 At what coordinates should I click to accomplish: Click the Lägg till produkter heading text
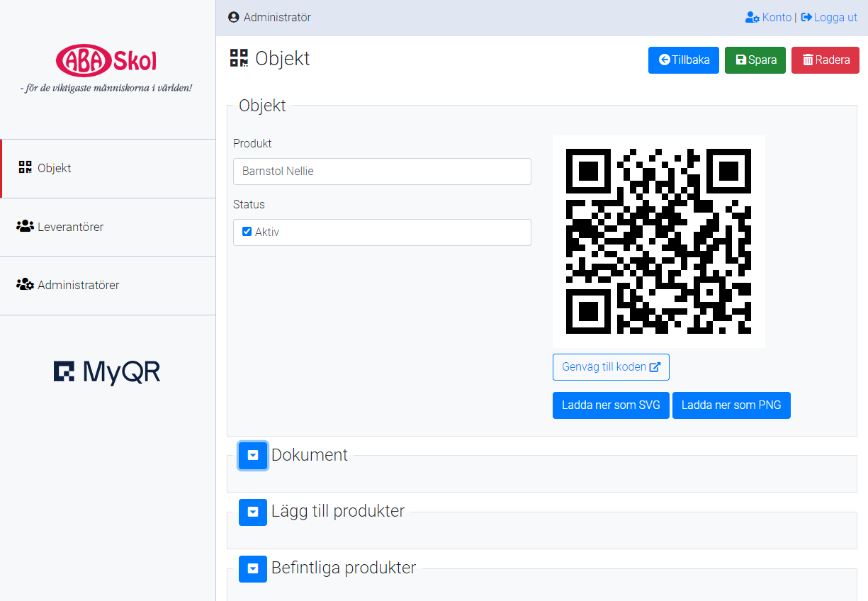338,511
